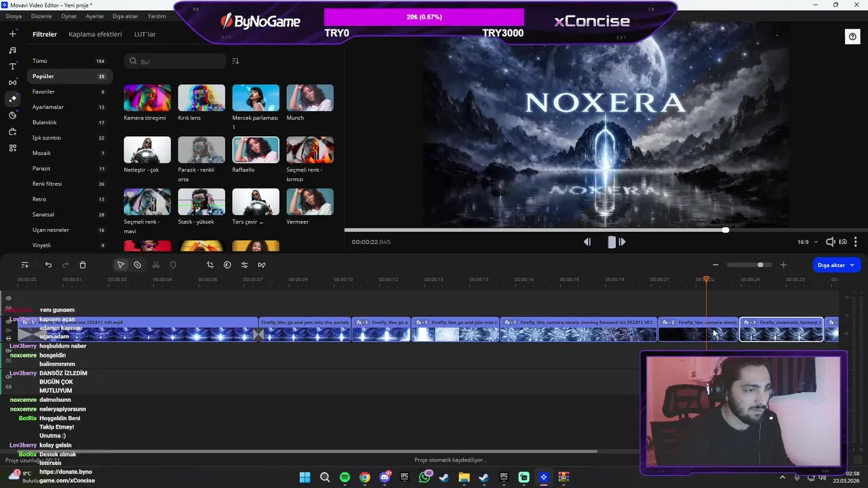Select the Favoriler filter category
The width and height of the screenshot is (868, 488).
click(70, 91)
